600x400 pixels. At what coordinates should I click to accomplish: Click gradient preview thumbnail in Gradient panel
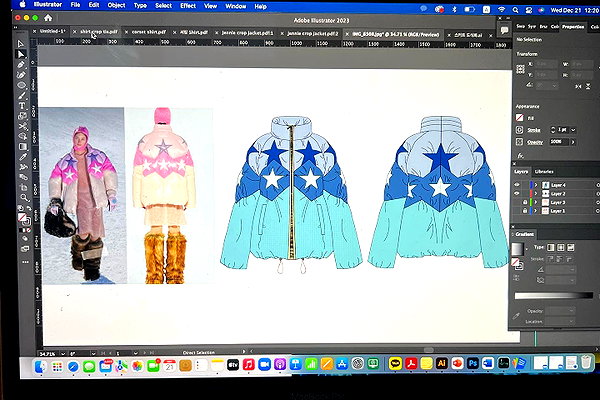(x=517, y=249)
